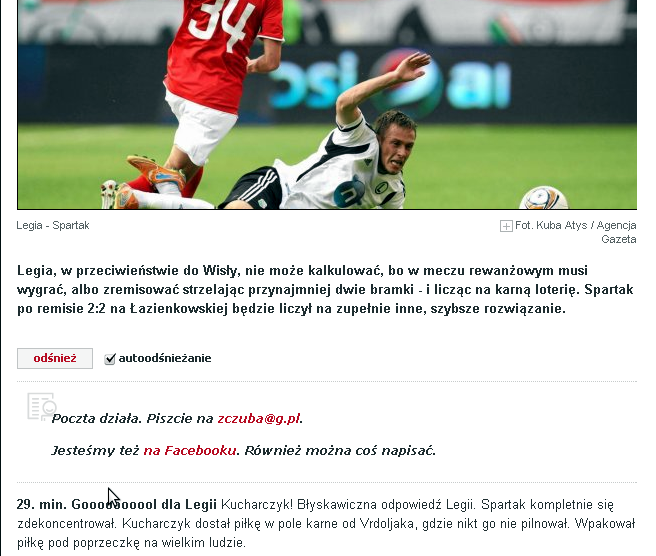656x556 pixels.
Task: Click the red odśwież button
Action: point(55,358)
